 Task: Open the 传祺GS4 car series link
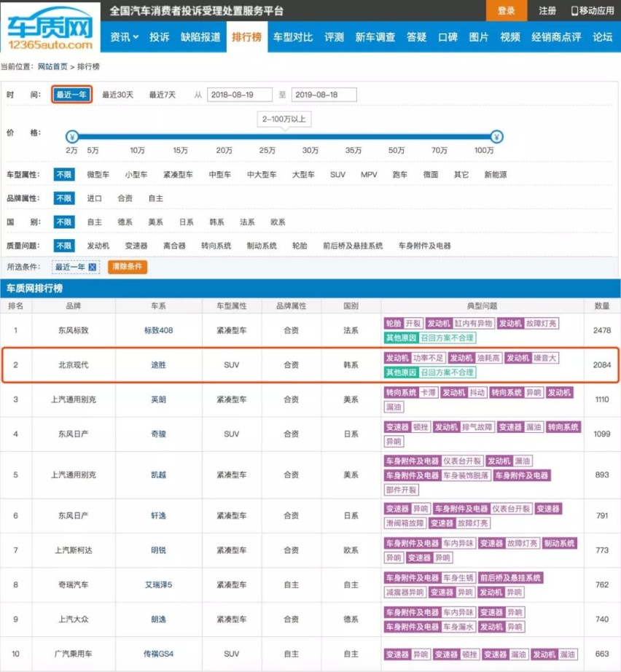point(159,654)
